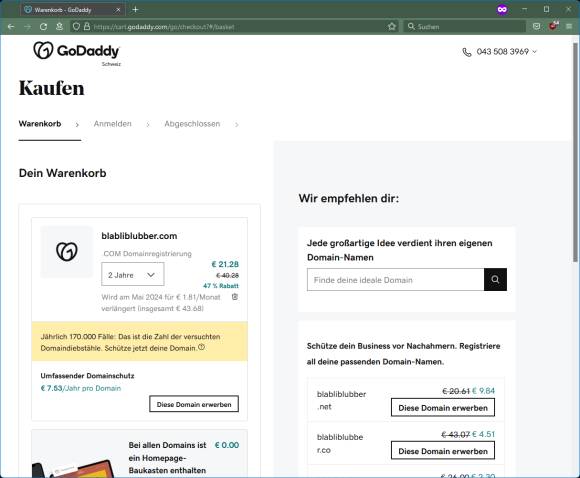This screenshot has width=580, height=478.
Task: Bookmark page with star icon
Action: 392,27
